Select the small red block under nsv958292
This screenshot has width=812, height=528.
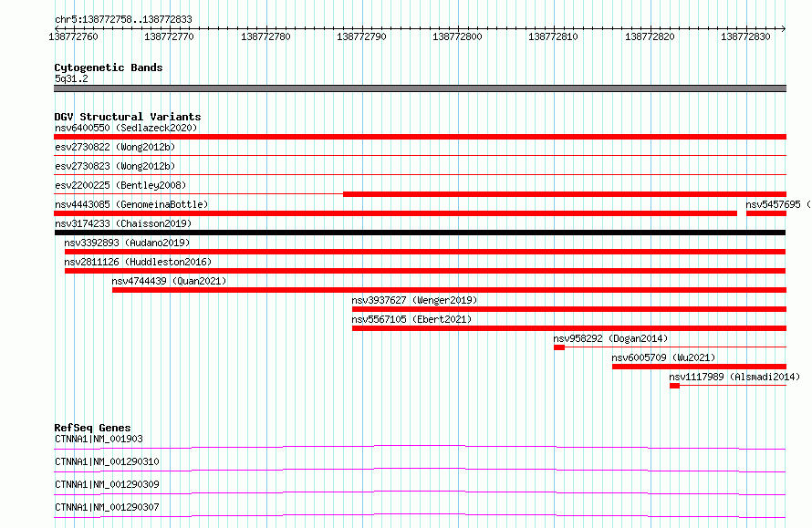(x=559, y=347)
